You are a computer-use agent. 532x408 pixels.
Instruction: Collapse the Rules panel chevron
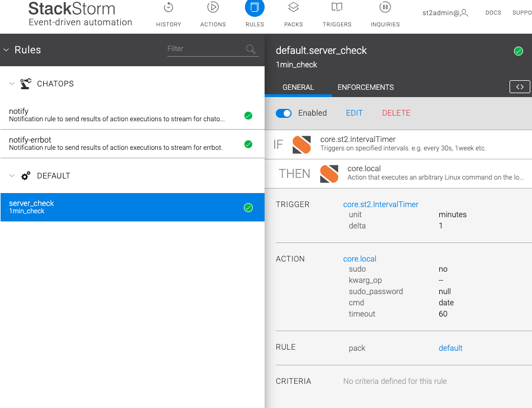6,50
